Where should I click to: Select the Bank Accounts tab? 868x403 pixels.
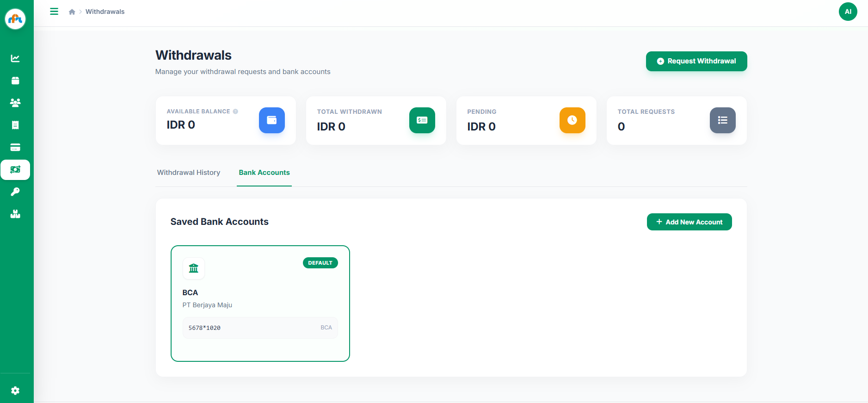click(264, 173)
